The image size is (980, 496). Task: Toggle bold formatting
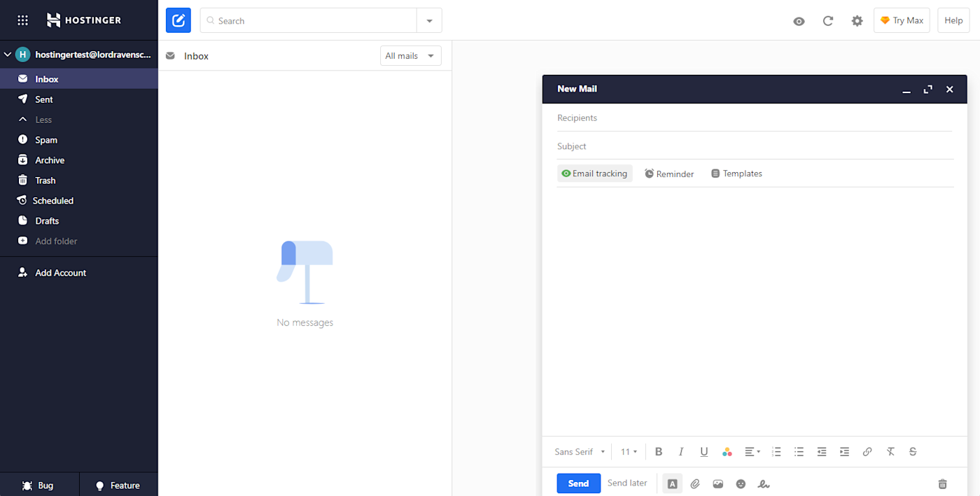[x=659, y=452]
